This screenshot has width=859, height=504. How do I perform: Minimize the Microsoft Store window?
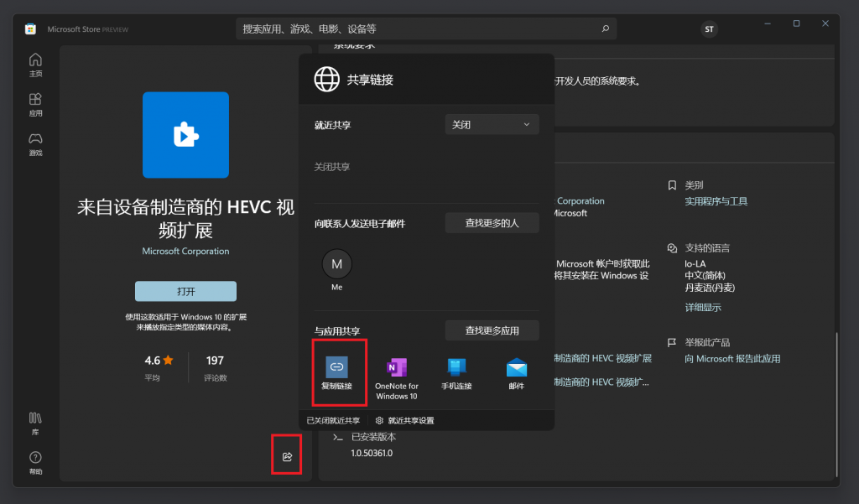[x=768, y=23]
